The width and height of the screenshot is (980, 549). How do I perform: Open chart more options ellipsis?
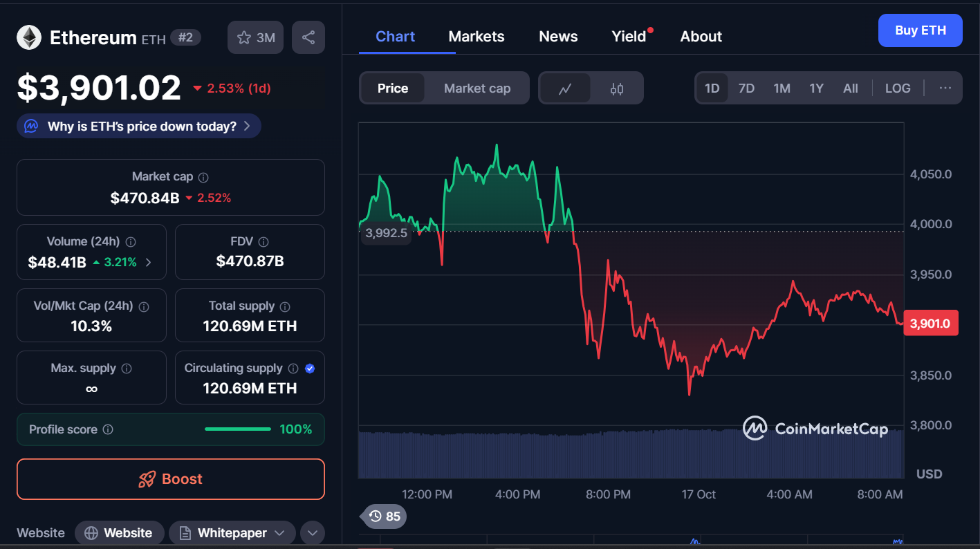click(x=945, y=89)
